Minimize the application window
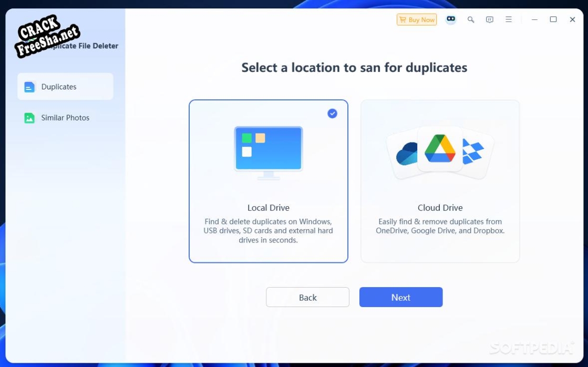This screenshot has width=588, height=367. (x=534, y=19)
